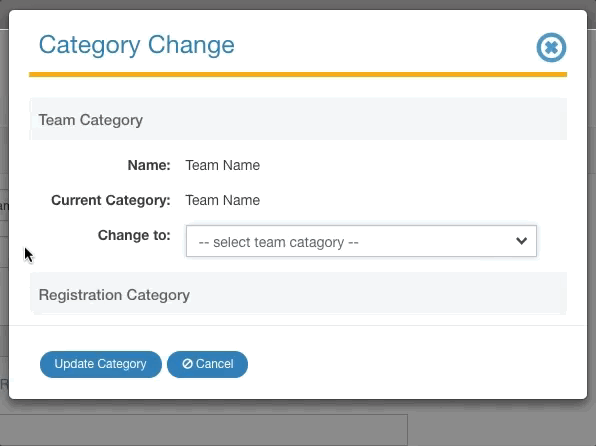Viewport: 596px width, 446px height.
Task: Click the Team Name value beside Name
Action: pyautogui.click(x=223, y=165)
